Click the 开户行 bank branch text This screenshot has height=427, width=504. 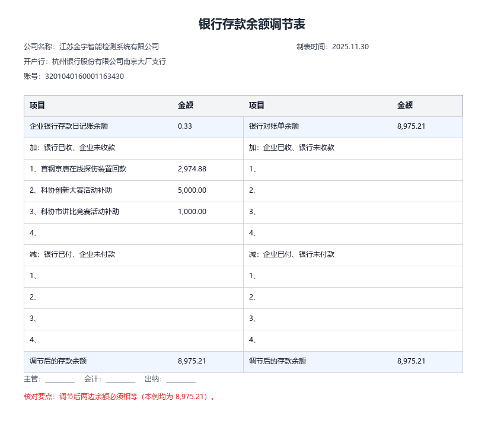click(x=109, y=62)
